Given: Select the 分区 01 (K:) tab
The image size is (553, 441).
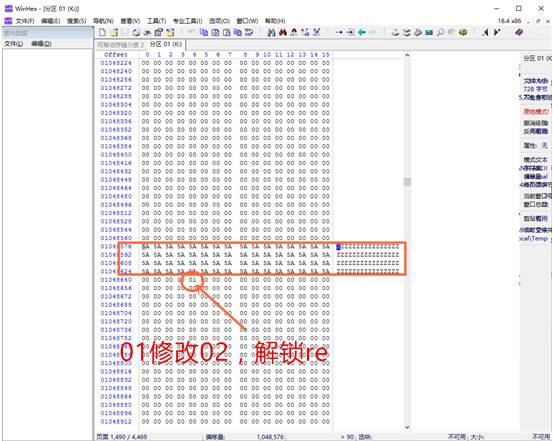Looking at the screenshot, I should [x=166, y=44].
